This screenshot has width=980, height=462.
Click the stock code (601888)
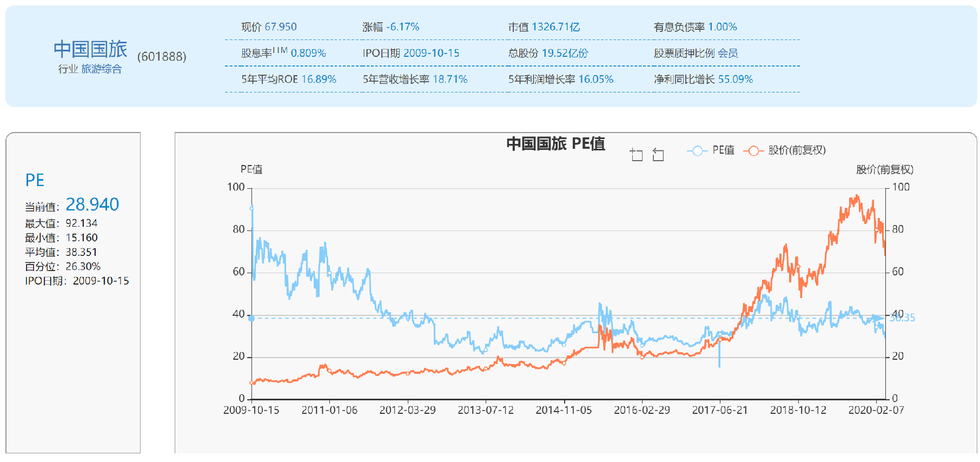pyautogui.click(x=162, y=57)
